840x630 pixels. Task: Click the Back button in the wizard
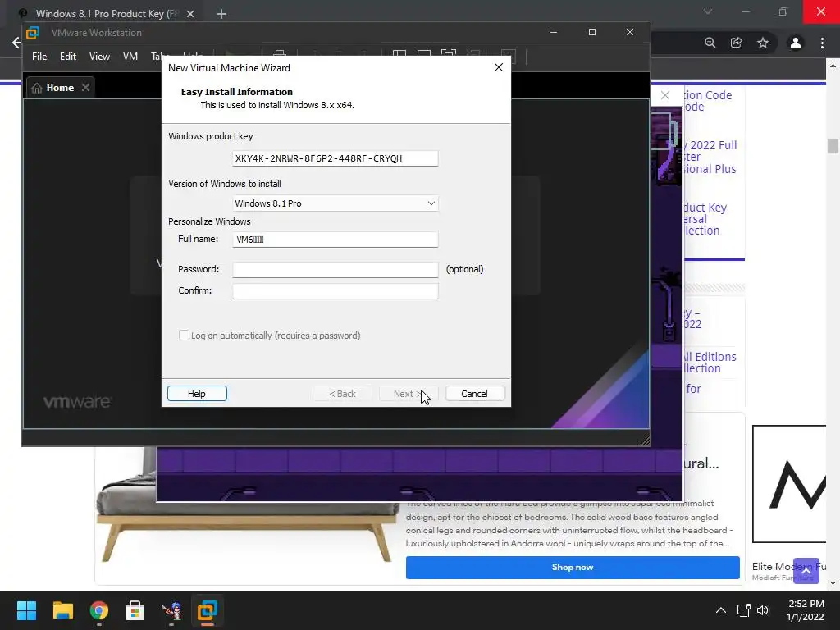(x=342, y=394)
